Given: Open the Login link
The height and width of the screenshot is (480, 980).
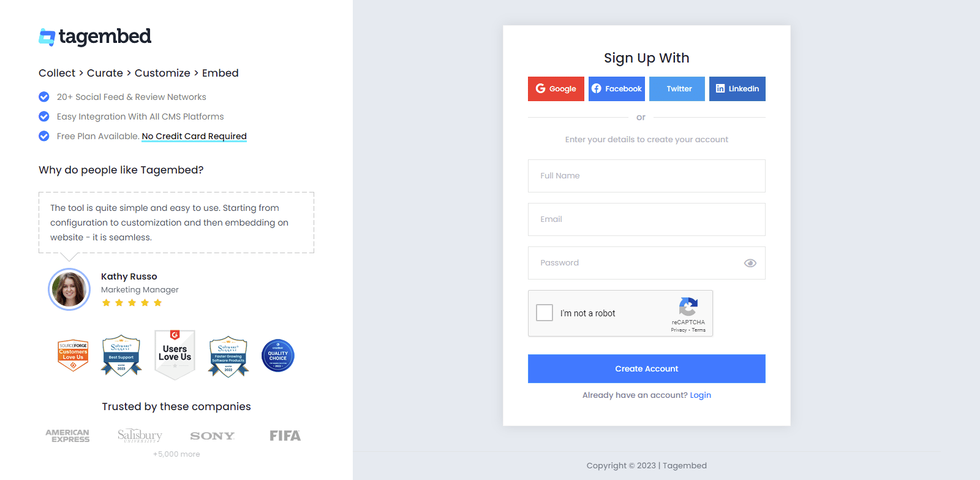Looking at the screenshot, I should click(x=700, y=395).
